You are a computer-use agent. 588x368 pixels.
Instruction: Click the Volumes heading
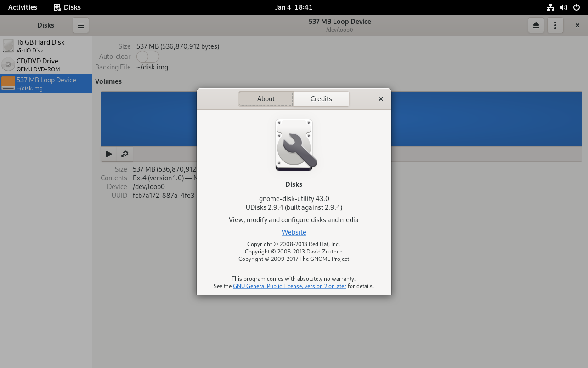(x=108, y=81)
